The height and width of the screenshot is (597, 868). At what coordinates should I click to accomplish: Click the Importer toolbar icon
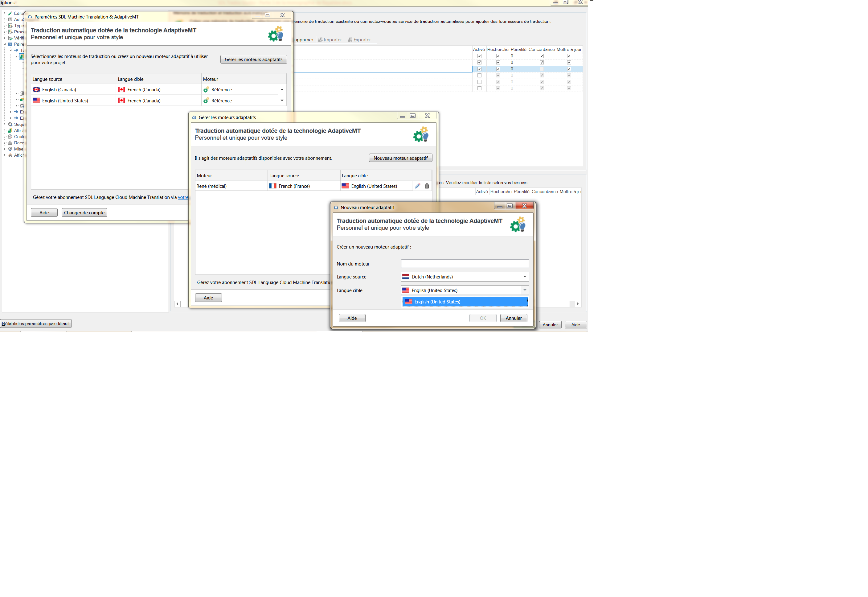(x=320, y=40)
